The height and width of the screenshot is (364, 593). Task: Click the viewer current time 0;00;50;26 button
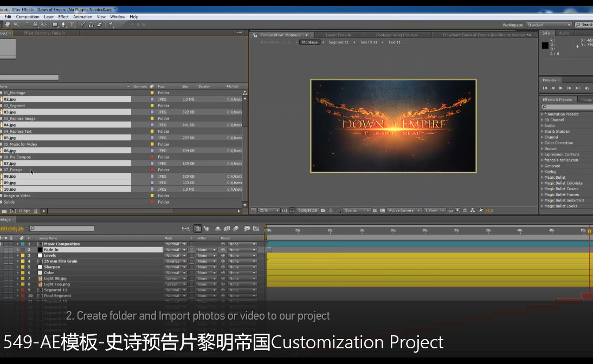tap(307, 211)
